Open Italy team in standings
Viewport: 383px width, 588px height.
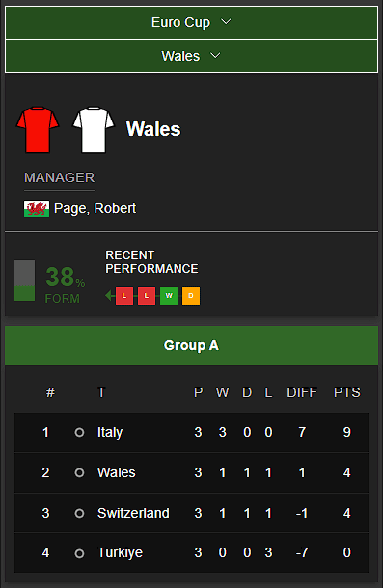(110, 432)
